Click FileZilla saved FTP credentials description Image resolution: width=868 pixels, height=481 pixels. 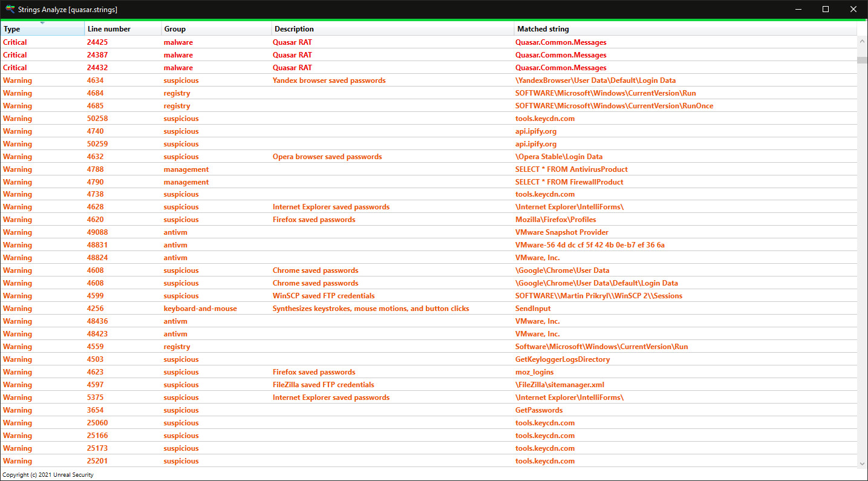pos(324,385)
